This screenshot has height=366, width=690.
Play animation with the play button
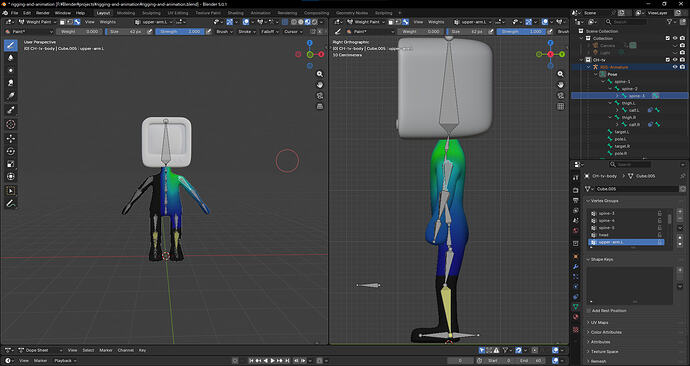coord(273,360)
